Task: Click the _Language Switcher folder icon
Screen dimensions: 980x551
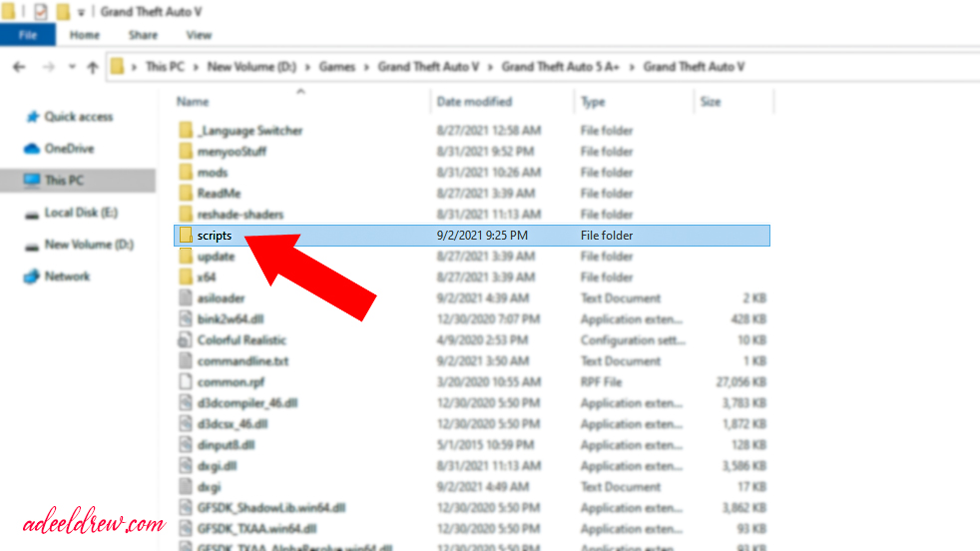Action: click(186, 130)
